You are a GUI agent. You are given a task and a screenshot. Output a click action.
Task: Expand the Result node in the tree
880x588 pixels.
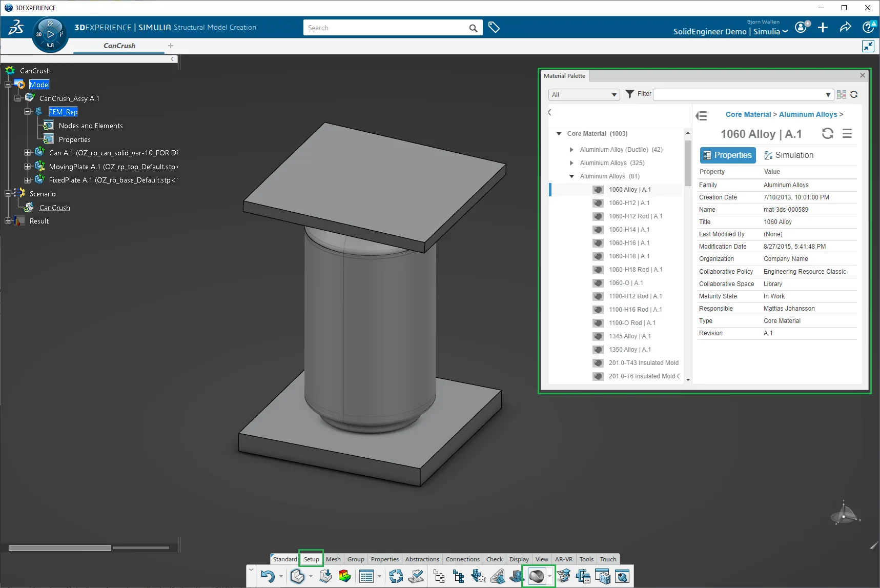point(8,221)
